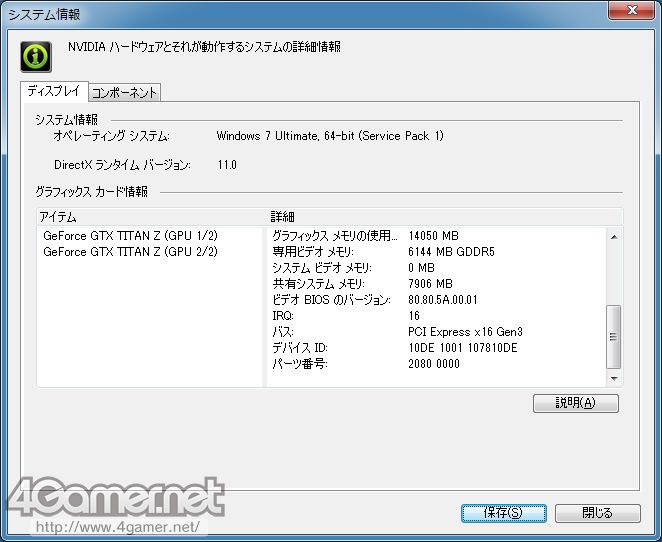Click the パーツ番号 label
Image resolution: width=662 pixels, height=542 pixels.
pyautogui.click(x=300, y=364)
